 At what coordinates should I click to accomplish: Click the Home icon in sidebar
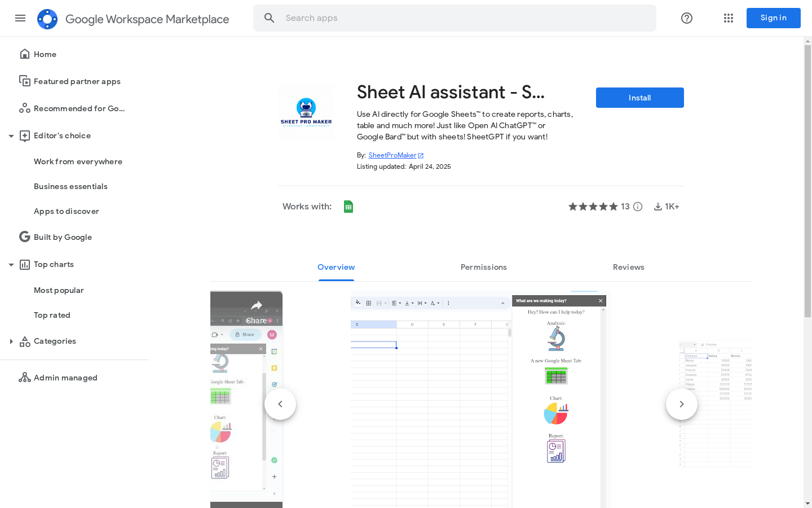coord(25,54)
